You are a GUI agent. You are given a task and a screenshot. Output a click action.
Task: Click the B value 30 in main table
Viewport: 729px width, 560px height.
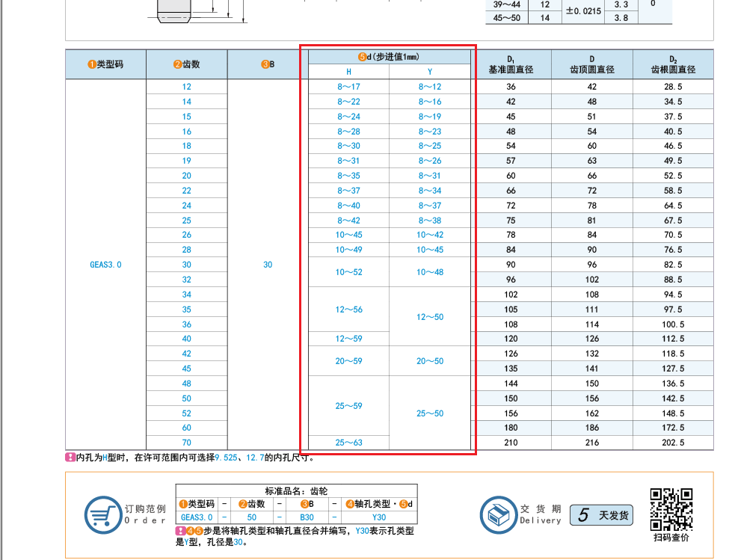[x=268, y=265]
